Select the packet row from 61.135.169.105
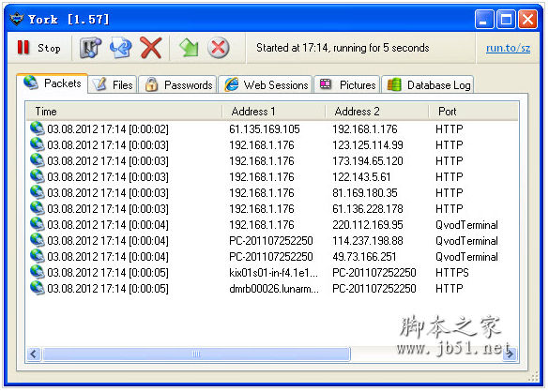This screenshot has height=392, width=549. [272, 128]
